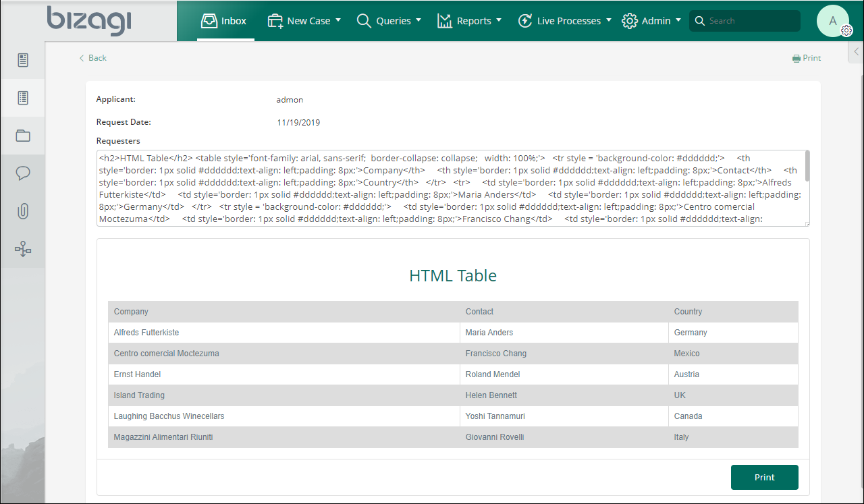The image size is (864, 504).
Task: Expand the New Case dropdown arrow
Action: [338, 20]
